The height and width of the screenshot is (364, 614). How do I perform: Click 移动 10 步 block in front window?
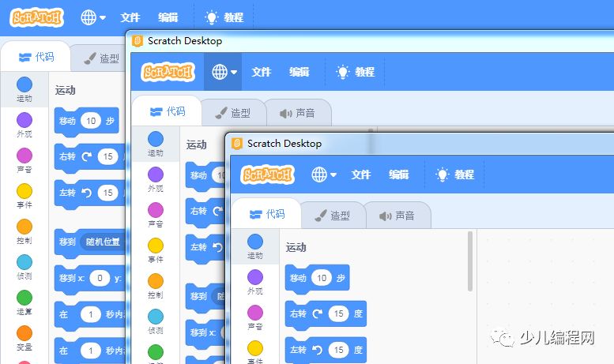point(317,278)
